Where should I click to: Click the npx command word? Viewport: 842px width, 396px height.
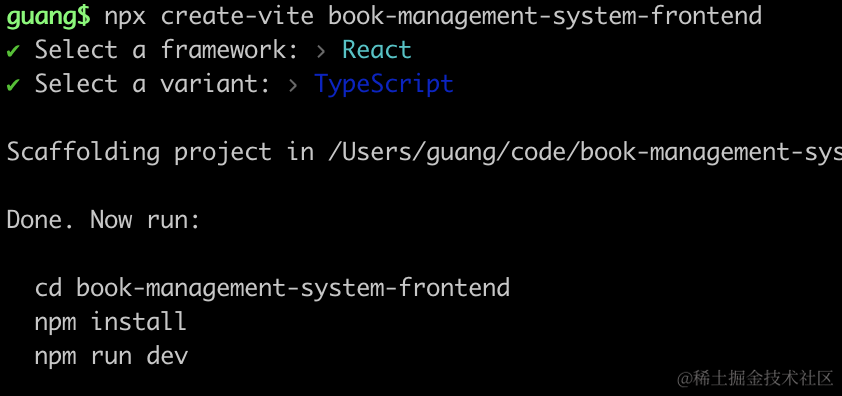125,18
